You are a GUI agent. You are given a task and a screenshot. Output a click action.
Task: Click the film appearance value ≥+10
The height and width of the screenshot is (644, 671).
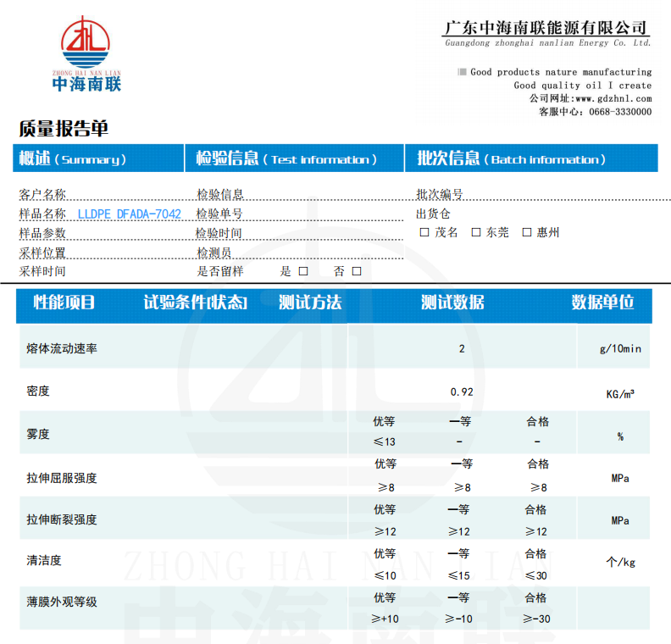385,619
